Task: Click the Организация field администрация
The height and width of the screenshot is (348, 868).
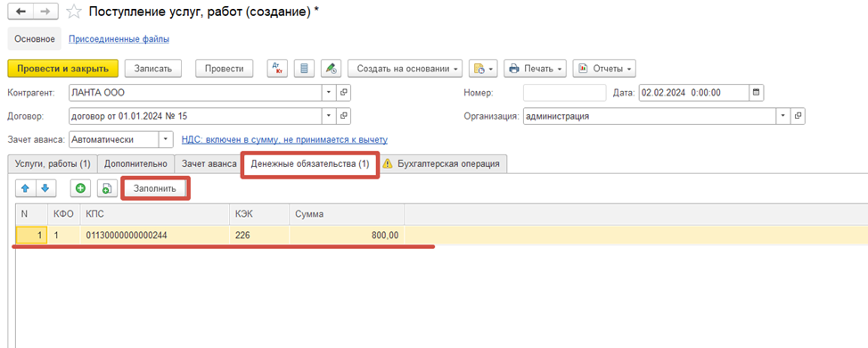Action: [650, 116]
